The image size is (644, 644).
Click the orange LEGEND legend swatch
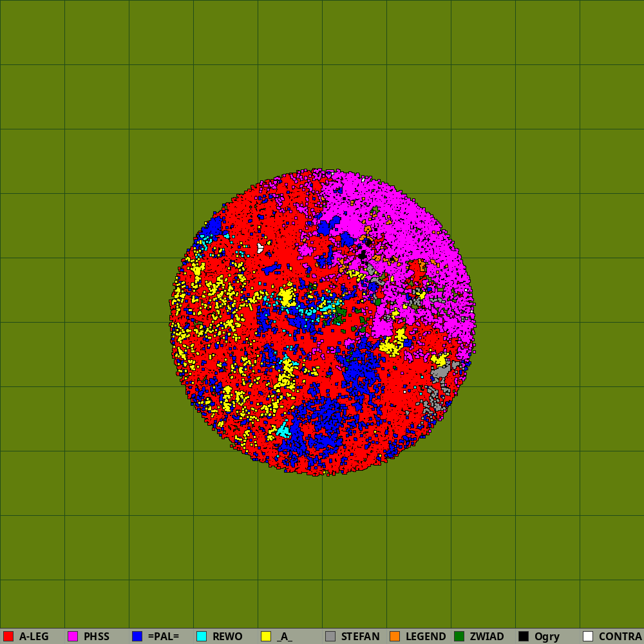395,636
